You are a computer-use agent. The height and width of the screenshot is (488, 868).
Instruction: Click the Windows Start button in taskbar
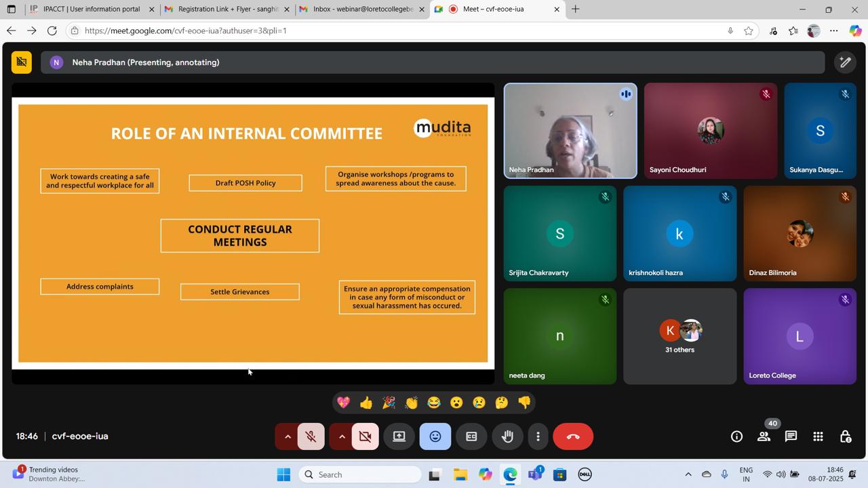pyautogui.click(x=283, y=474)
